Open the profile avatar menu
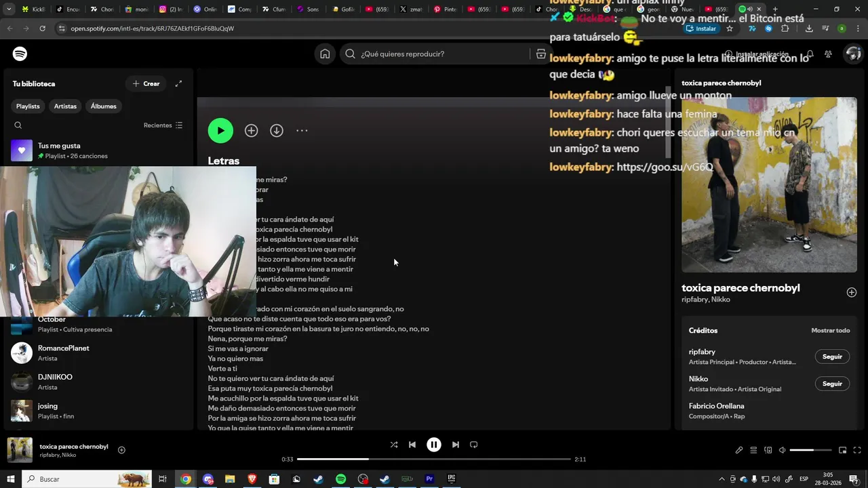 pos(852,54)
